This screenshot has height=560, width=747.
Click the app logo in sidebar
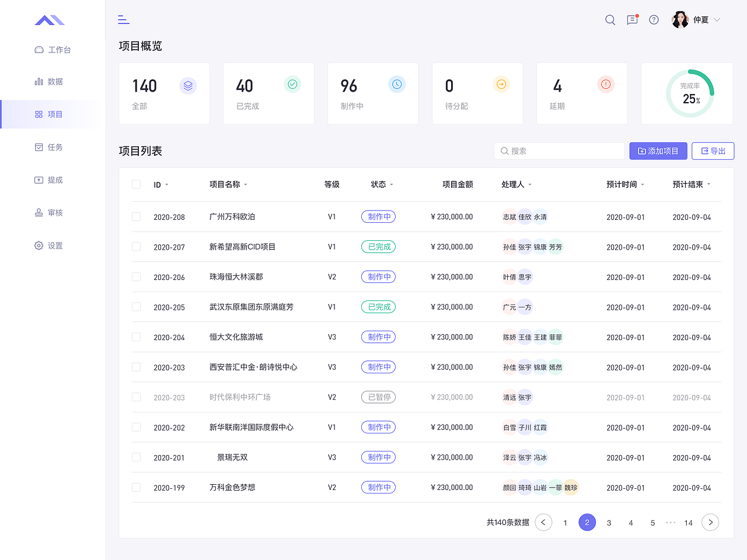50,20
